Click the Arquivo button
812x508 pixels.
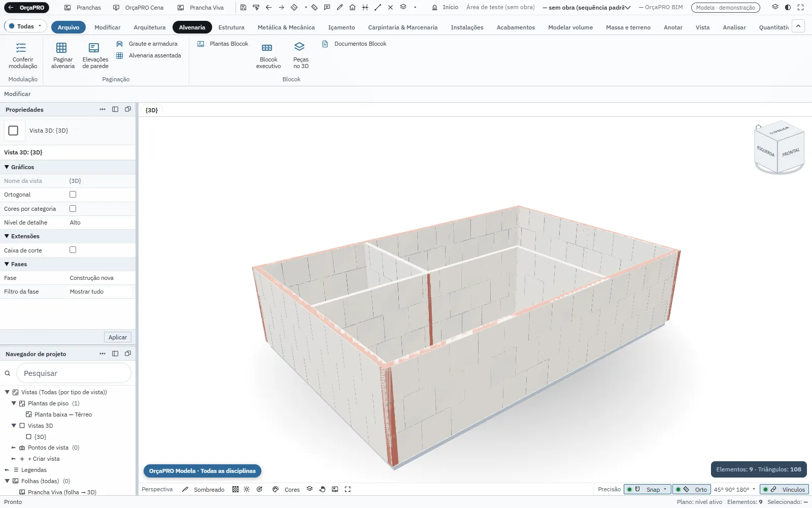tap(69, 27)
